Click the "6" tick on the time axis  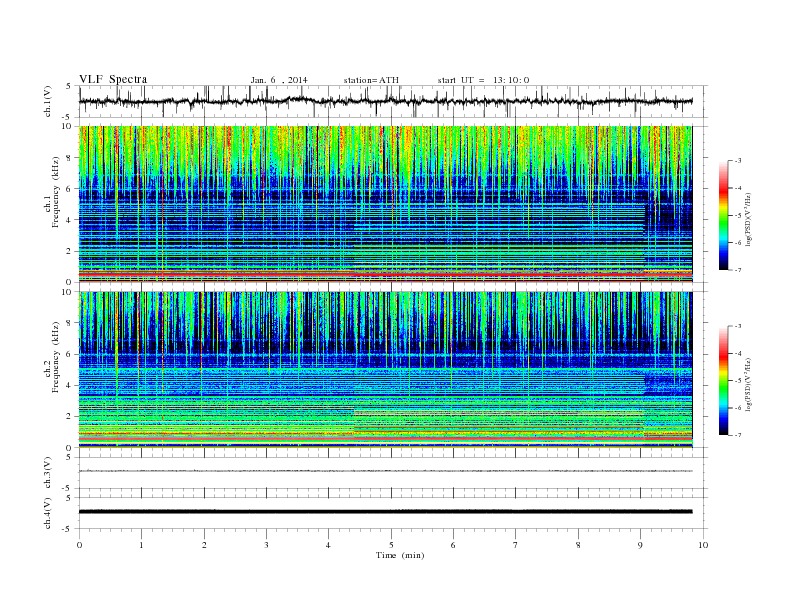453,545
